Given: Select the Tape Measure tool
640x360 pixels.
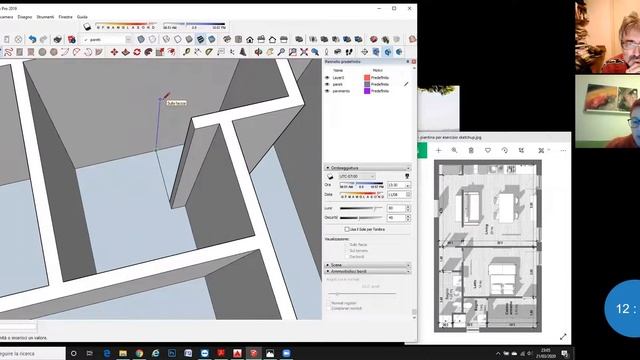Looking at the screenshot, I should [187, 52].
